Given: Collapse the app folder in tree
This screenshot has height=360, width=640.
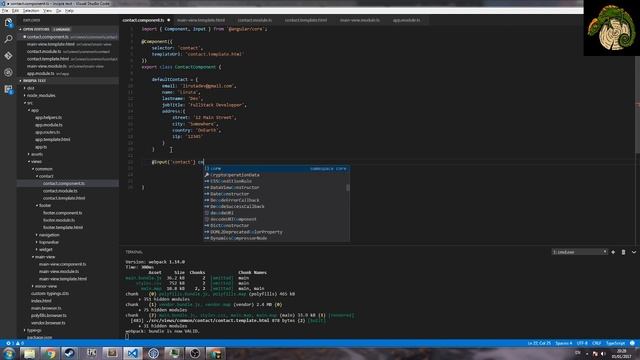Looking at the screenshot, I should 35,110.
